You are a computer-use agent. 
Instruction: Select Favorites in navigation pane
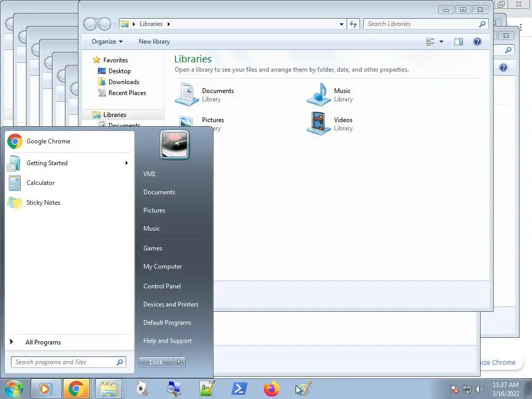(x=115, y=60)
